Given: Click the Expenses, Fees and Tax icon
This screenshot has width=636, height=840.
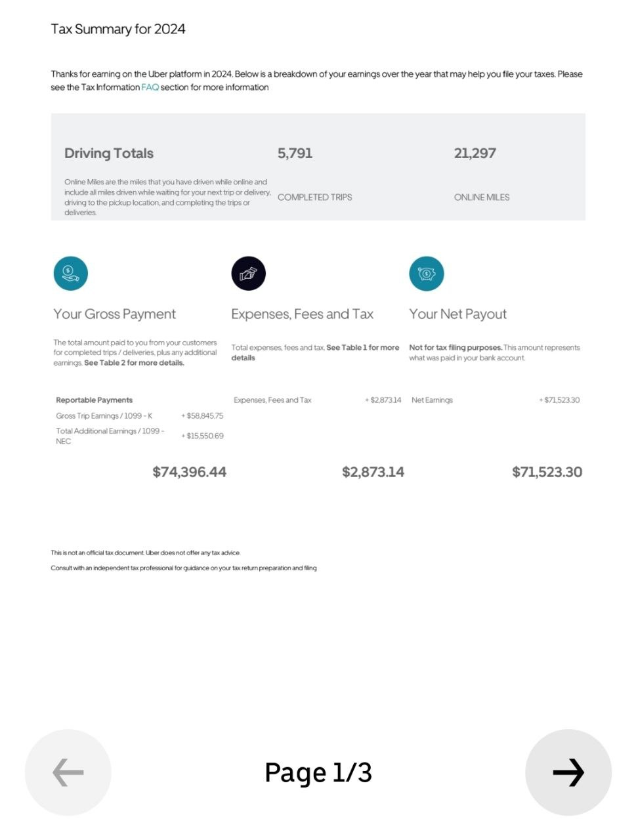Looking at the screenshot, I should click(x=248, y=273).
